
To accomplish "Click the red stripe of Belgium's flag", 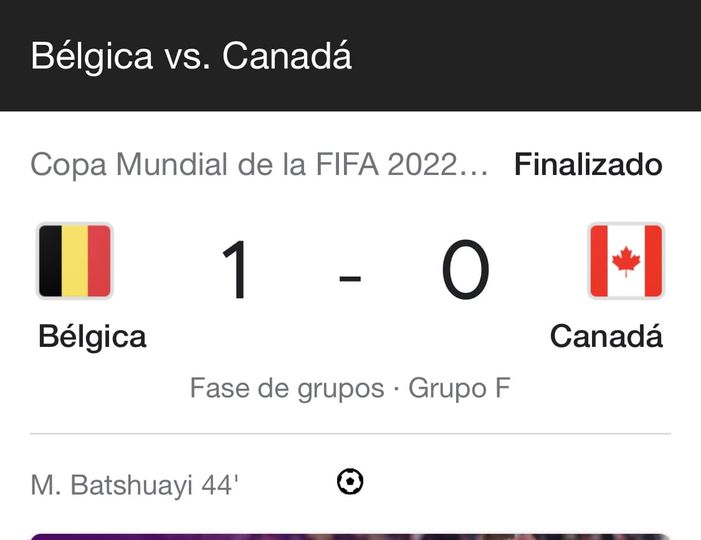I will 99,261.
